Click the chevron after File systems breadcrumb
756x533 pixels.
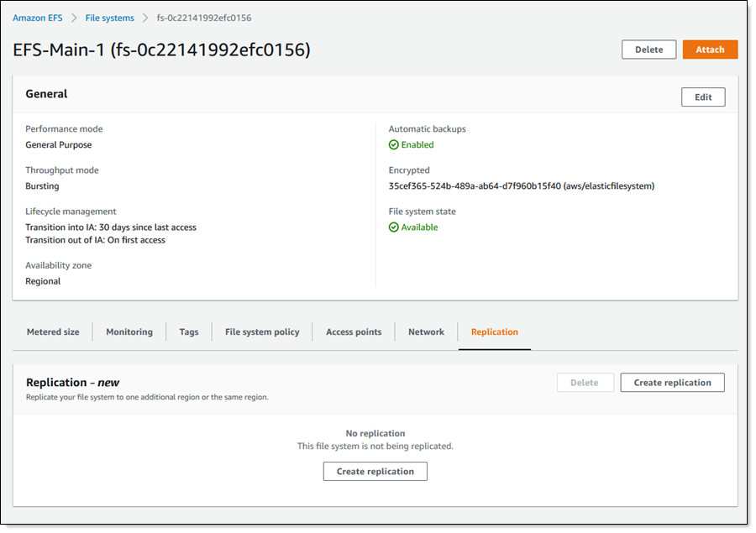click(x=145, y=18)
